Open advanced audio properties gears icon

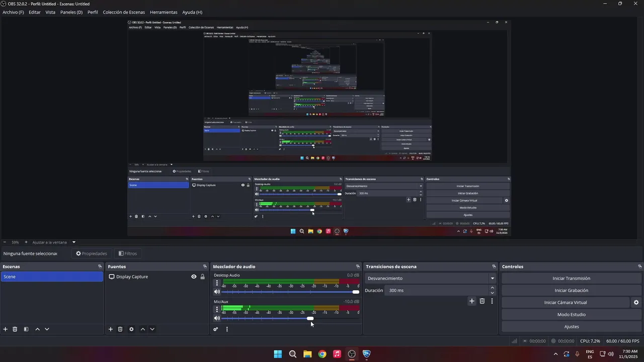(x=216, y=329)
